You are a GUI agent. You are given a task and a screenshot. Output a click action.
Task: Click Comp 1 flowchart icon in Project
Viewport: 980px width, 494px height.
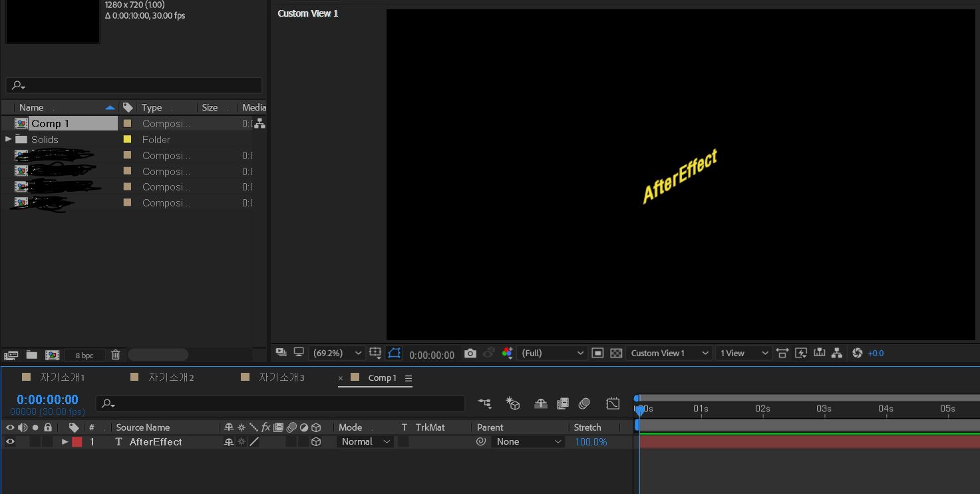point(259,123)
